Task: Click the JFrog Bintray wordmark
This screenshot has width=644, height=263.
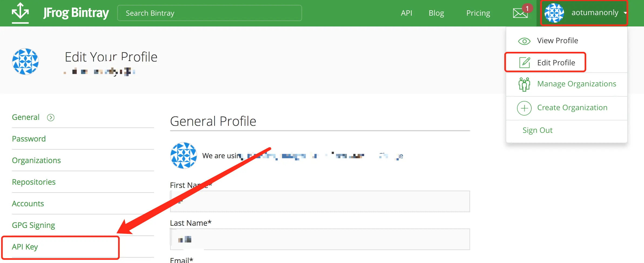Action: coord(76,13)
